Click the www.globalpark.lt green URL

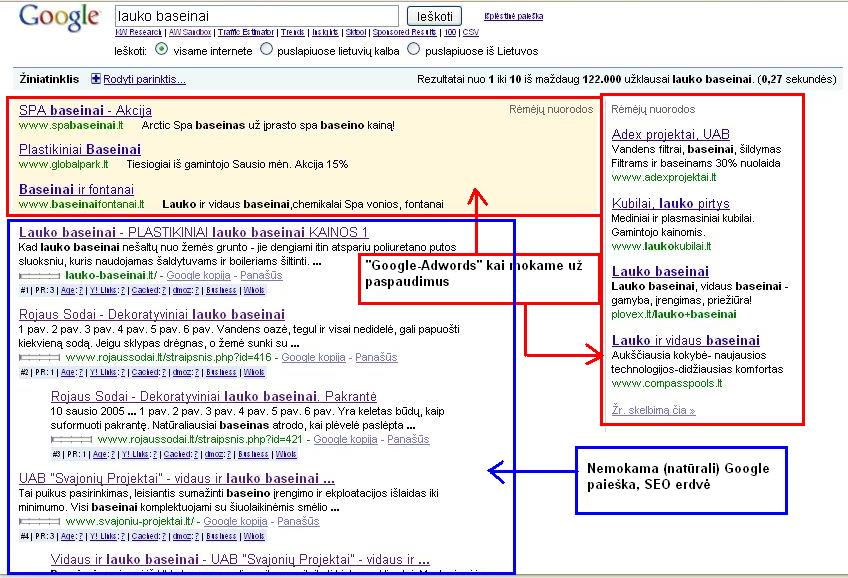[64, 164]
